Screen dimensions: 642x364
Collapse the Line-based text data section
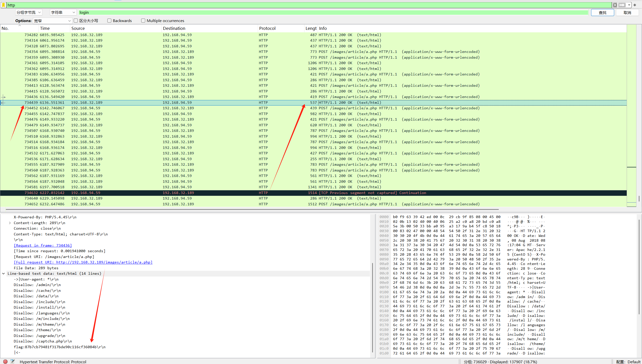(4, 274)
